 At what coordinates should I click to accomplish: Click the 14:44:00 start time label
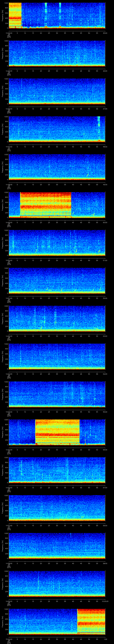[x=9, y=33]
